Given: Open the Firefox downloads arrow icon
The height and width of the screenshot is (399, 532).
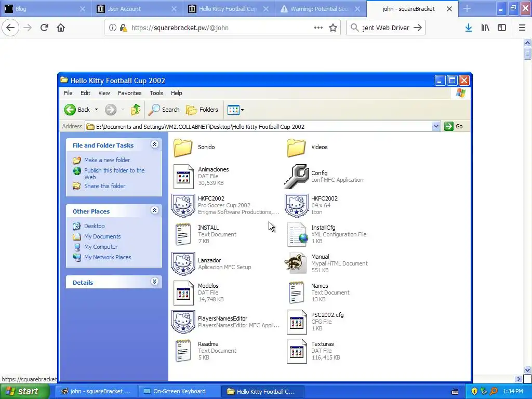Looking at the screenshot, I should click(469, 28).
